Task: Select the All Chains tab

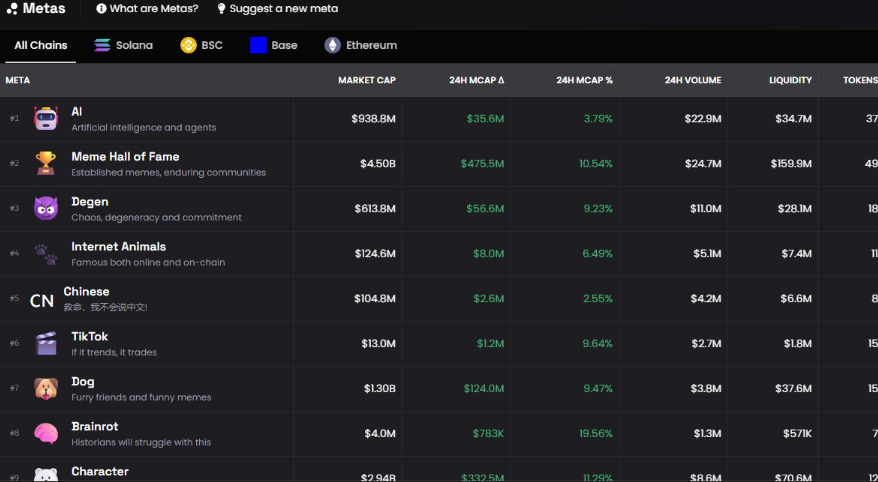Action: pos(41,45)
